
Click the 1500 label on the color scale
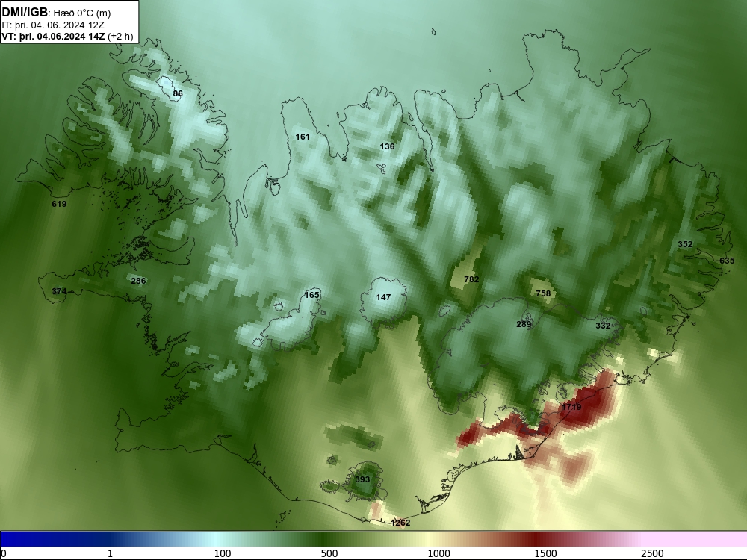[x=545, y=553]
